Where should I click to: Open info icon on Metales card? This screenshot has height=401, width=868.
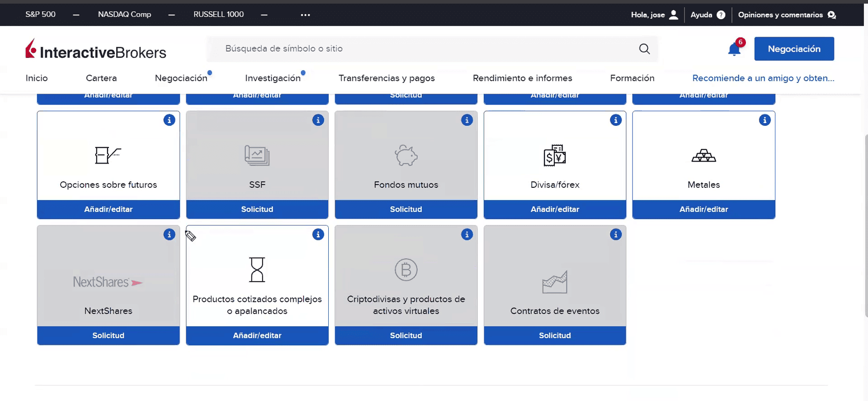pyautogui.click(x=764, y=120)
